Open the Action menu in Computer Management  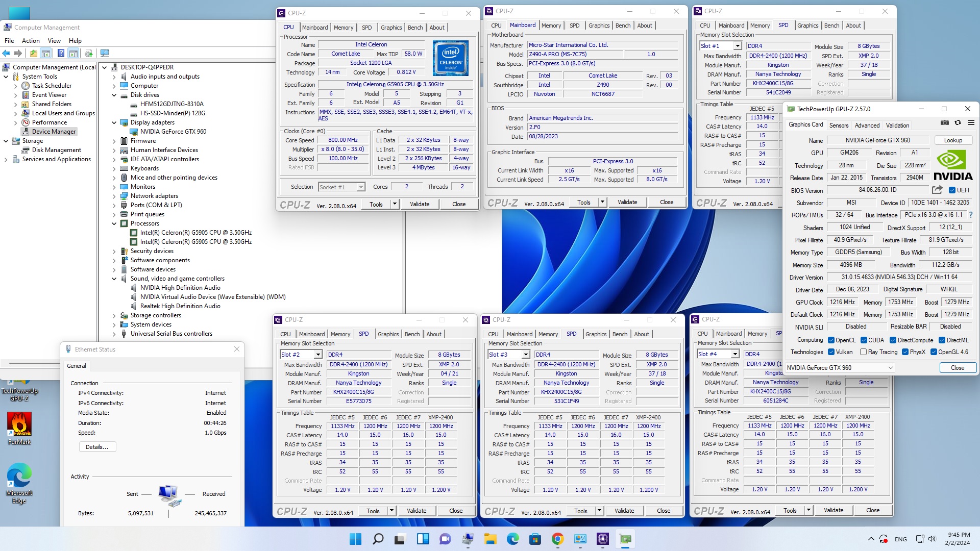[31, 41]
